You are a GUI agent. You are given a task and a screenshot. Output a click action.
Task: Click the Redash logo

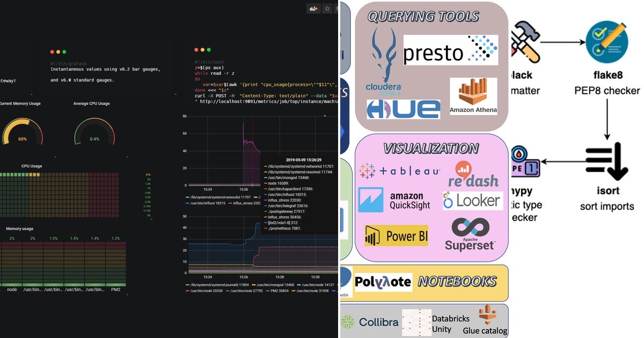[x=473, y=173]
